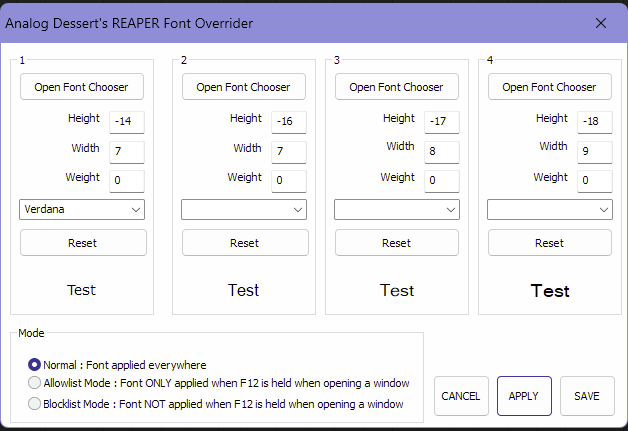Click the SAVE button
628x431 pixels.
pos(587,396)
